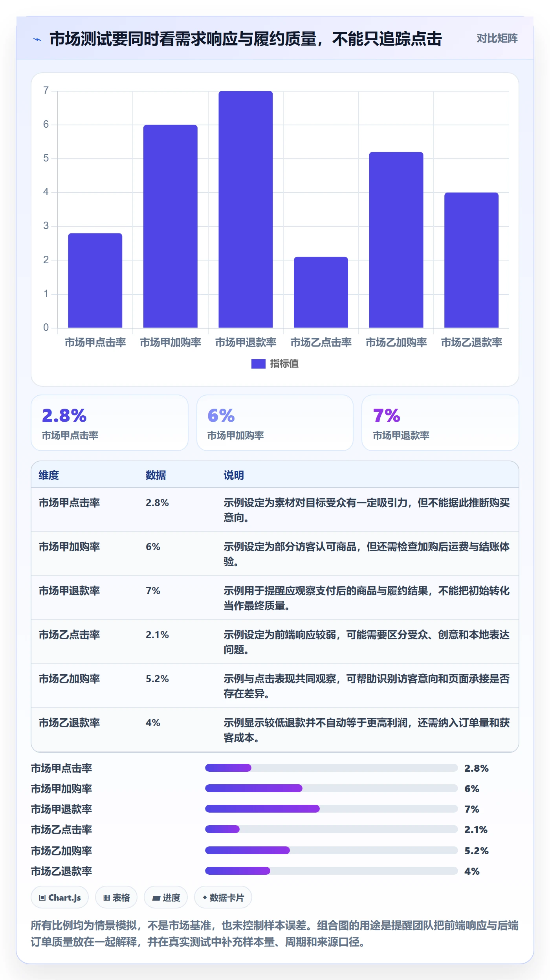Click the 5.2% cell in the table
550x980 pixels.
click(157, 679)
